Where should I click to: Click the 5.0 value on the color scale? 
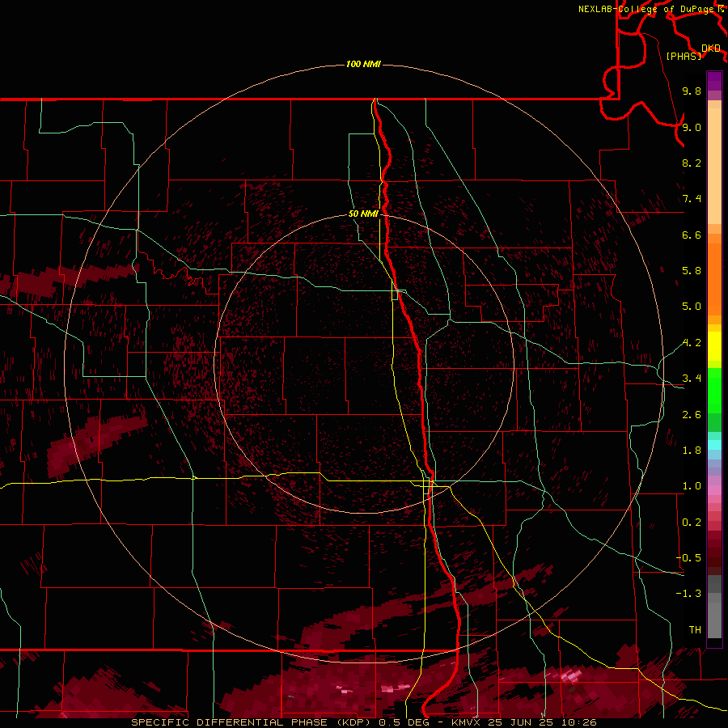(692, 307)
